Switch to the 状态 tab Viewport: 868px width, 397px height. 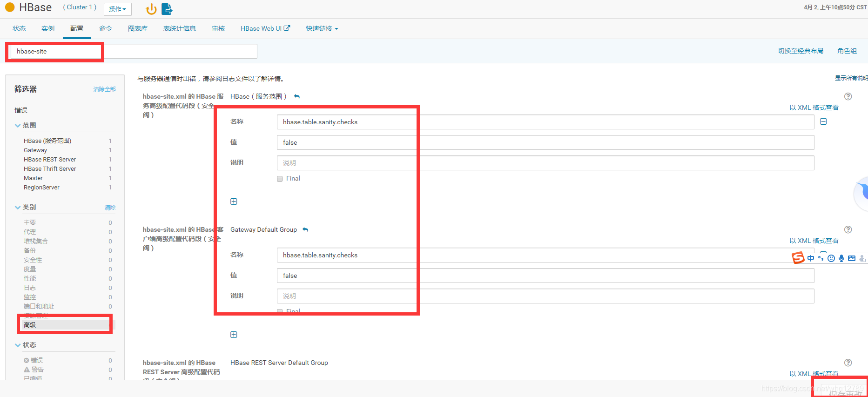click(19, 28)
